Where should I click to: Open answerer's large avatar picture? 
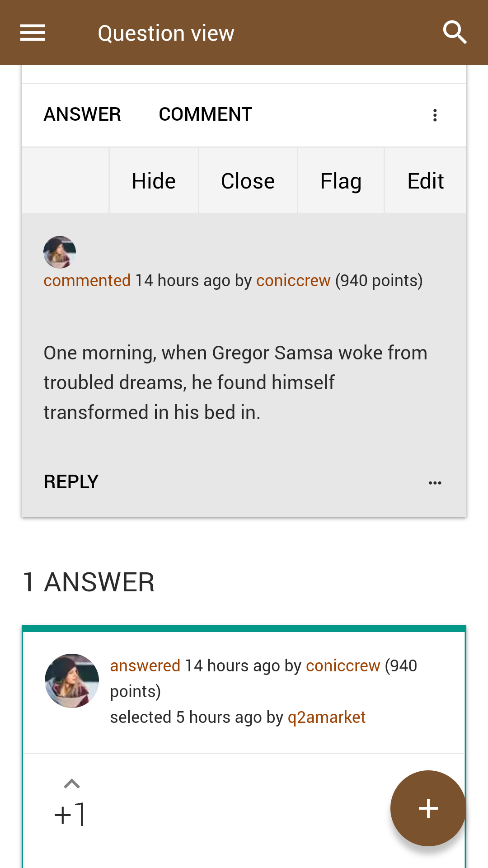72,680
